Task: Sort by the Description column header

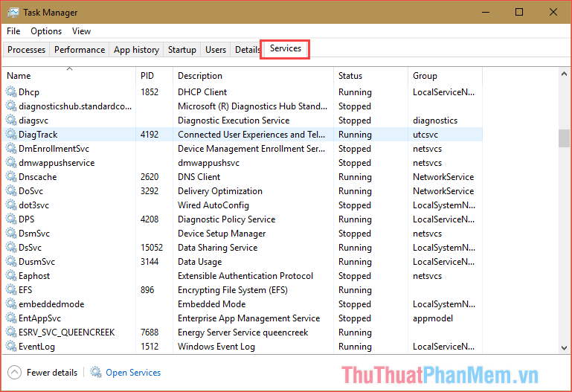Action: (x=253, y=75)
